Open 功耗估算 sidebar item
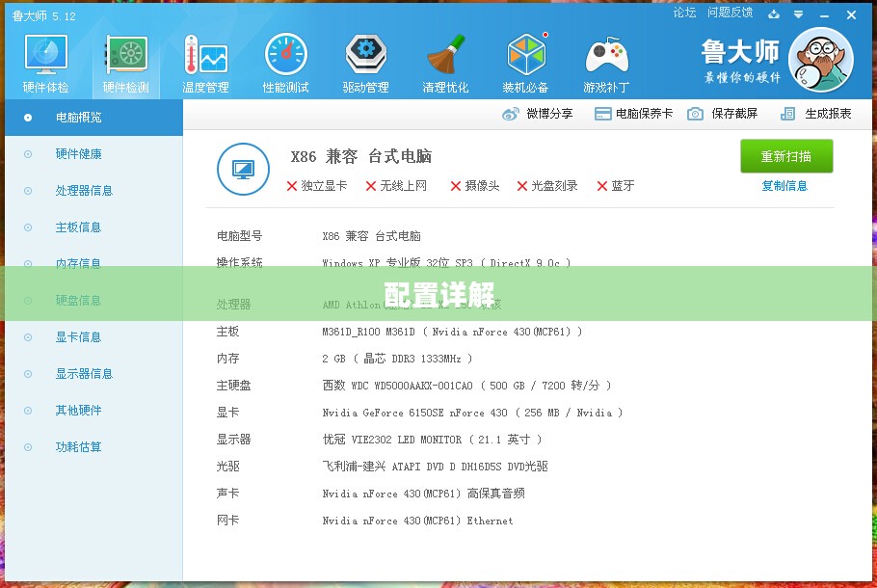877x588 pixels. pos(94,447)
